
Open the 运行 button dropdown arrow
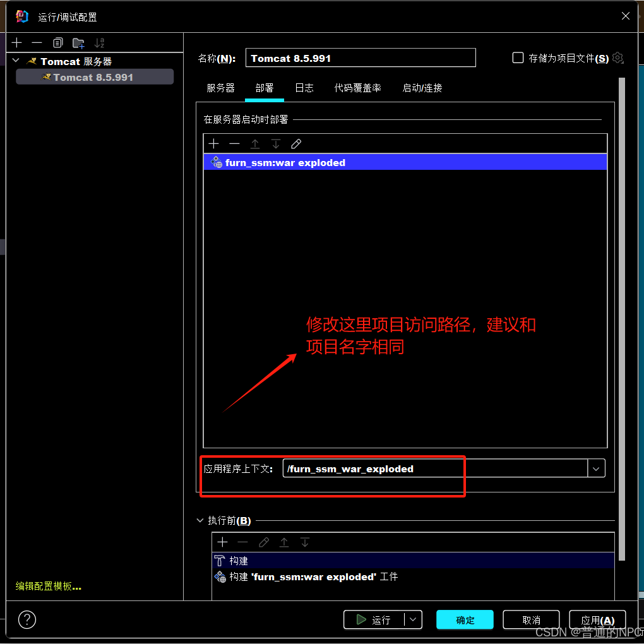pos(414,619)
